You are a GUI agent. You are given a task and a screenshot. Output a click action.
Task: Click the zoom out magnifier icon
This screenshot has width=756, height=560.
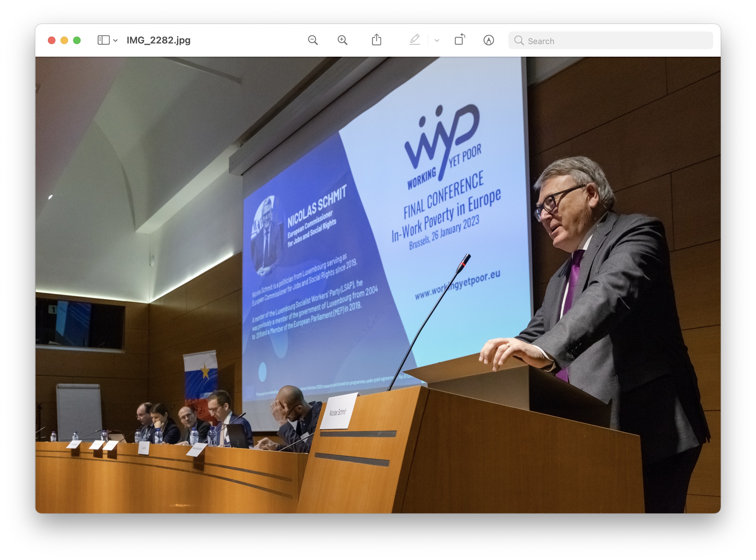tap(312, 40)
